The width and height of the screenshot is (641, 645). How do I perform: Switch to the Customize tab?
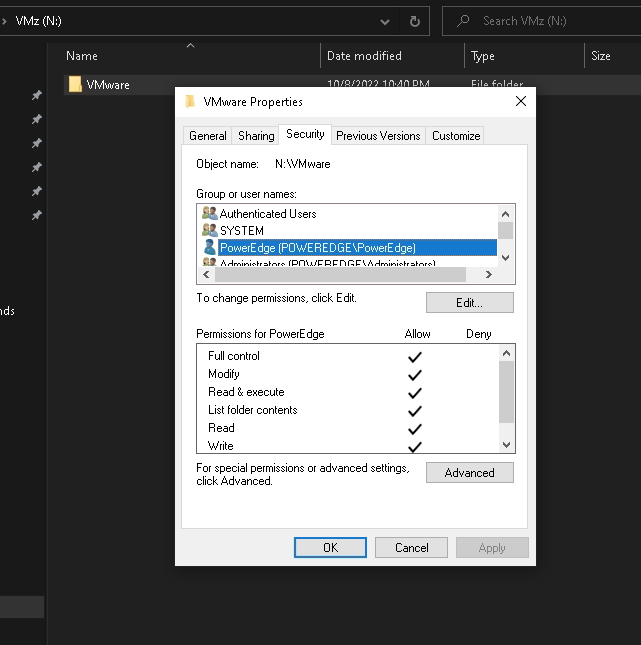pyautogui.click(x=455, y=136)
